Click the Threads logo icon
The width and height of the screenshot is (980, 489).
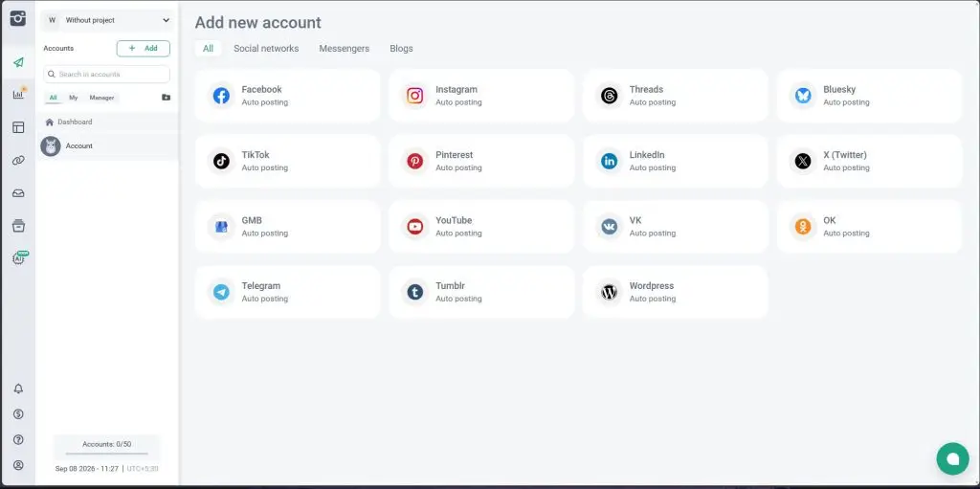click(609, 96)
